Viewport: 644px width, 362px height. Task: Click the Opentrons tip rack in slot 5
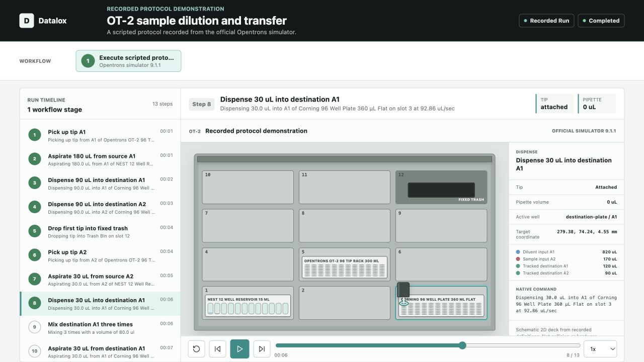pyautogui.click(x=345, y=267)
